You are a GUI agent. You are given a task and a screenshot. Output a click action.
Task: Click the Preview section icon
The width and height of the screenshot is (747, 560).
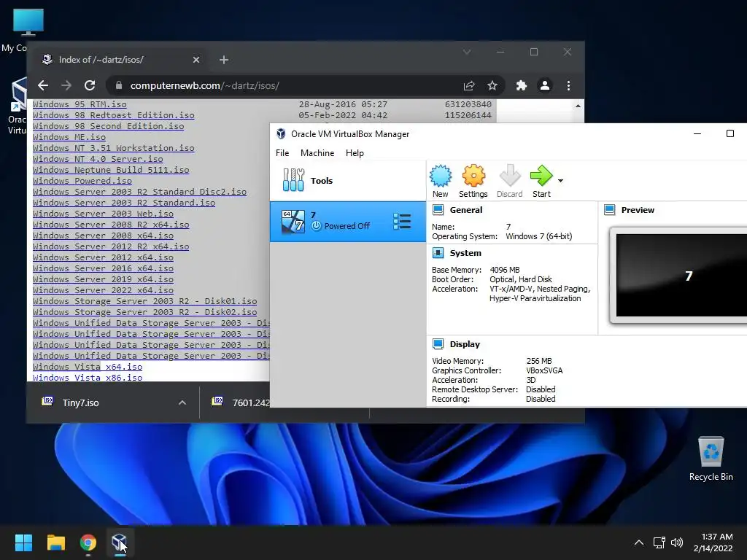pyautogui.click(x=609, y=210)
